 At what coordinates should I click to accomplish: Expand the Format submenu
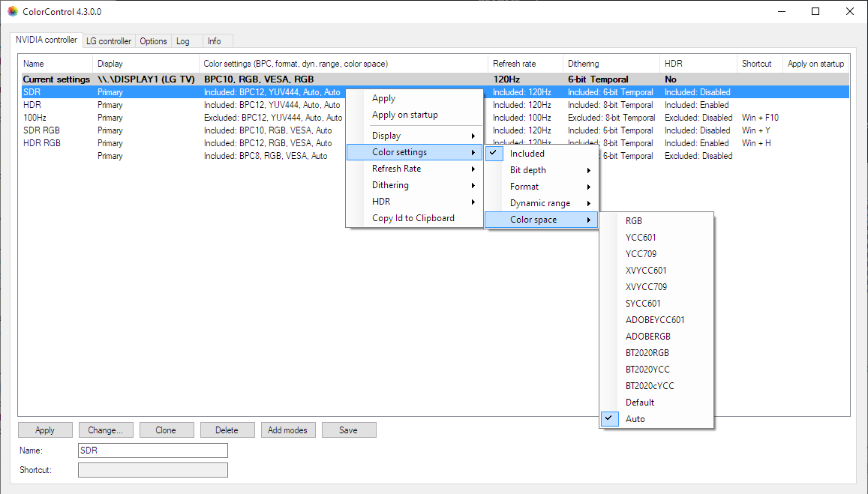coord(524,187)
